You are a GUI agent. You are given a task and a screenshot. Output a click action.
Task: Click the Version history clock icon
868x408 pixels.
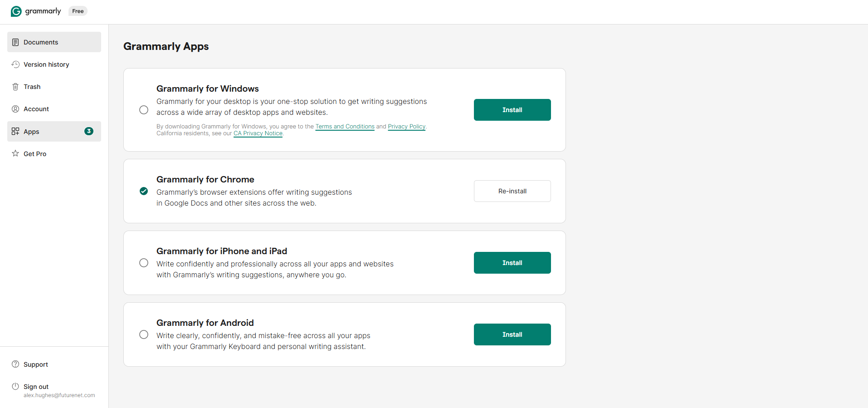coord(15,64)
